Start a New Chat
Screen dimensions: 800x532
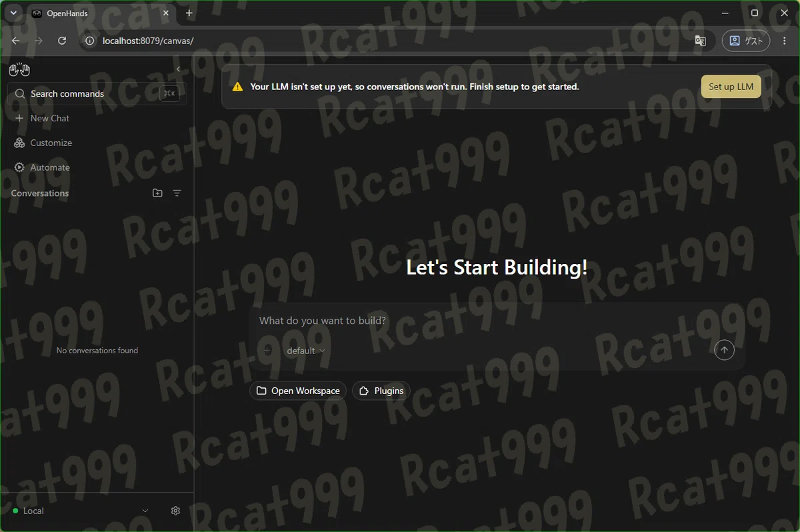tap(42, 118)
